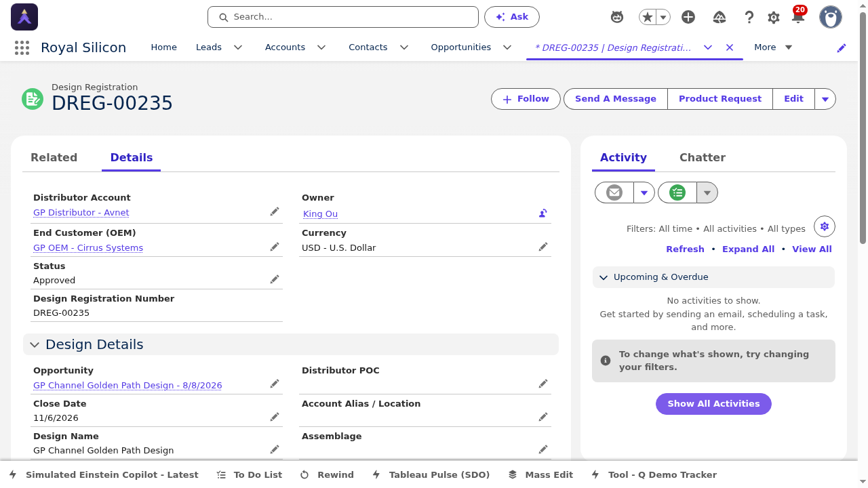Click Expand All activities link

[x=748, y=249]
